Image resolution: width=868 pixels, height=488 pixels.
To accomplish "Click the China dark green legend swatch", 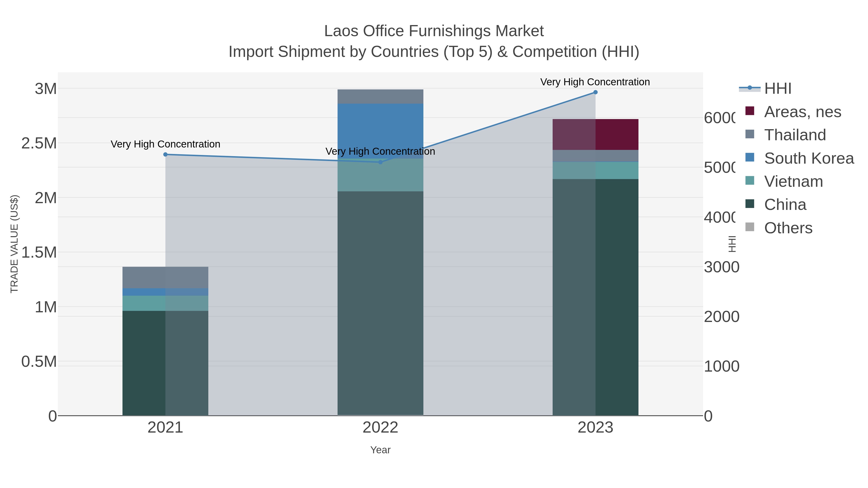I will pos(750,204).
